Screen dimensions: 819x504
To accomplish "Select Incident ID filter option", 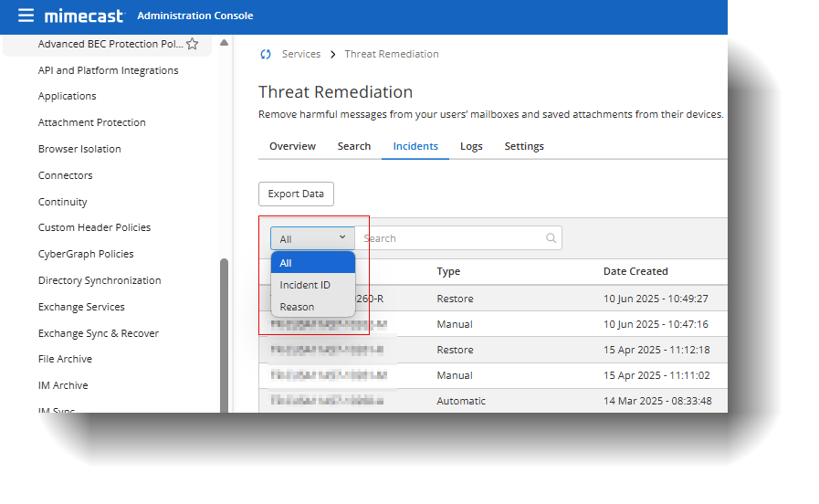I will 305,285.
